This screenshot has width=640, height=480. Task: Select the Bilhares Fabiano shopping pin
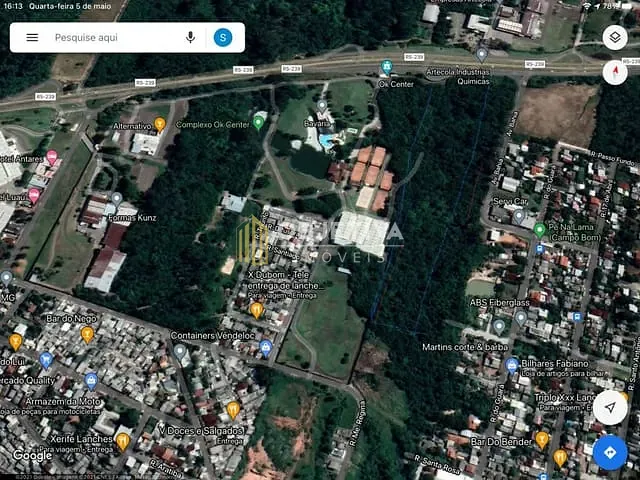(511, 365)
